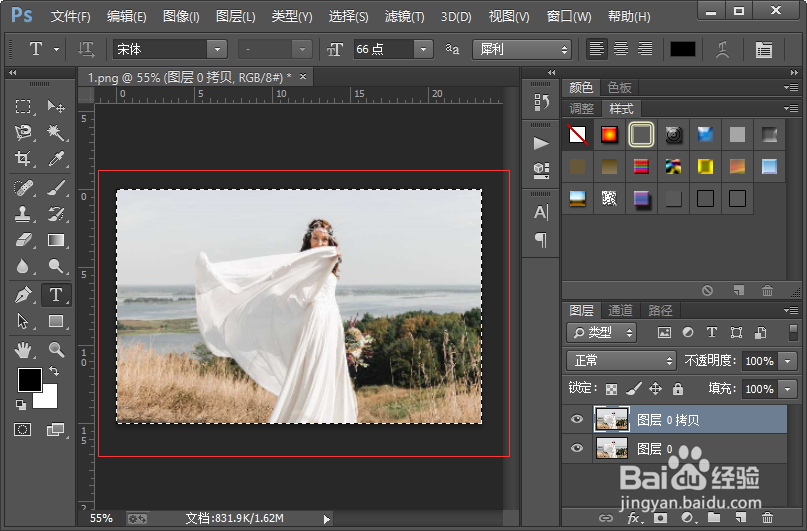Click the Move tool
This screenshot has width=807, height=531.
(56, 106)
